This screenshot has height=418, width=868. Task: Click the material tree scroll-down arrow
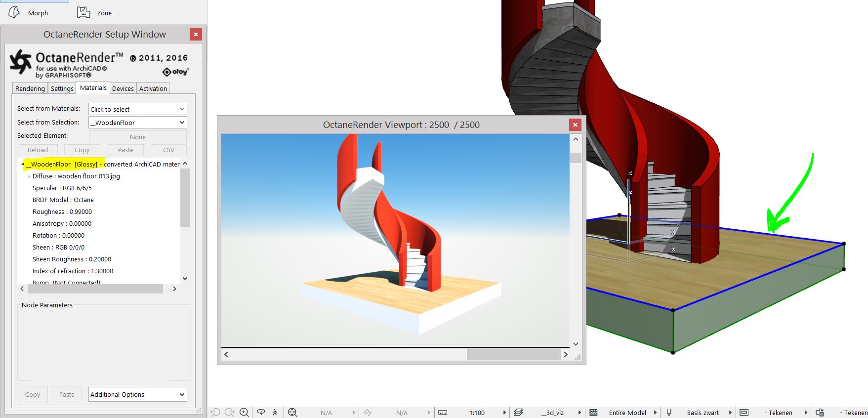(185, 278)
